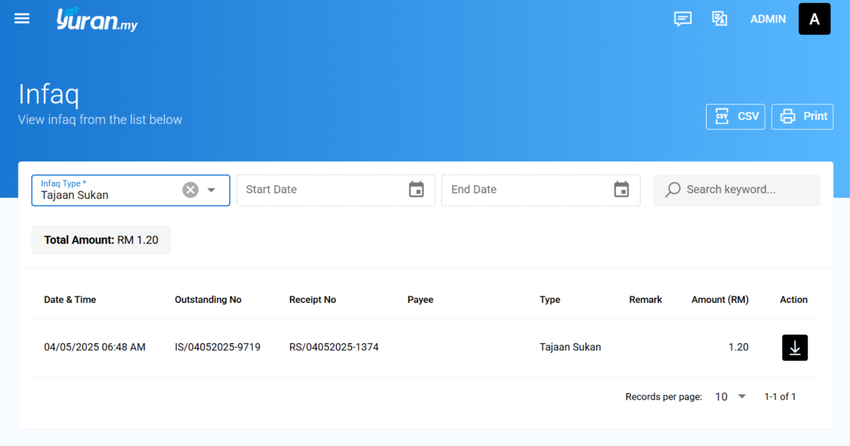This screenshot has width=850, height=446.
Task: Open the Records per page dropdown
Action: click(730, 397)
